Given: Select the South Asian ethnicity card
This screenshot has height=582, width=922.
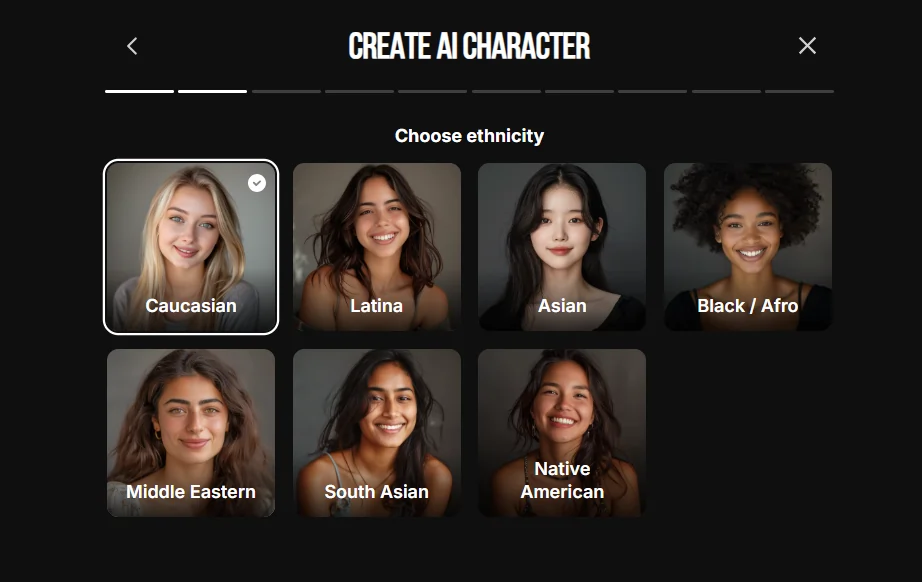Looking at the screenshot, I should click(x=377, y=433).
